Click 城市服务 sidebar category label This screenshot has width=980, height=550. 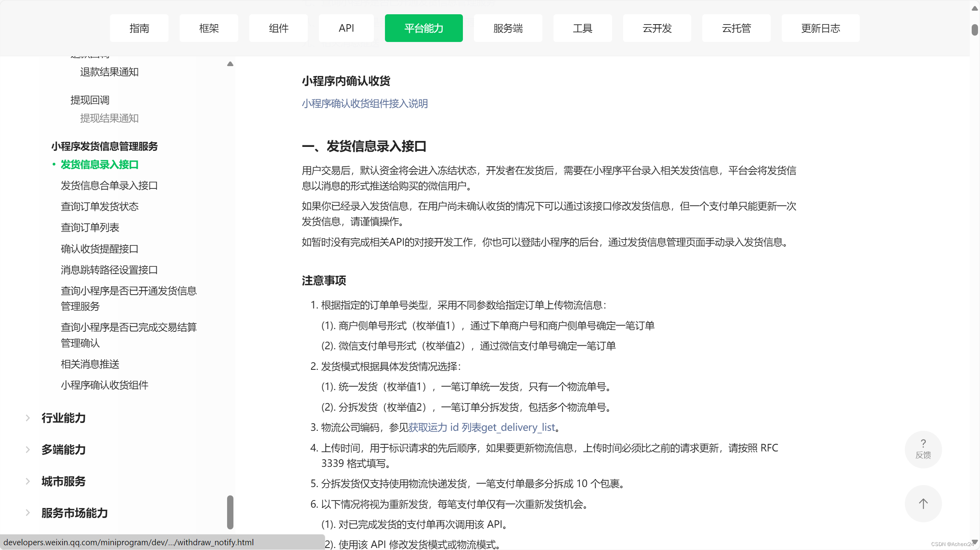(x=64, y=481)
